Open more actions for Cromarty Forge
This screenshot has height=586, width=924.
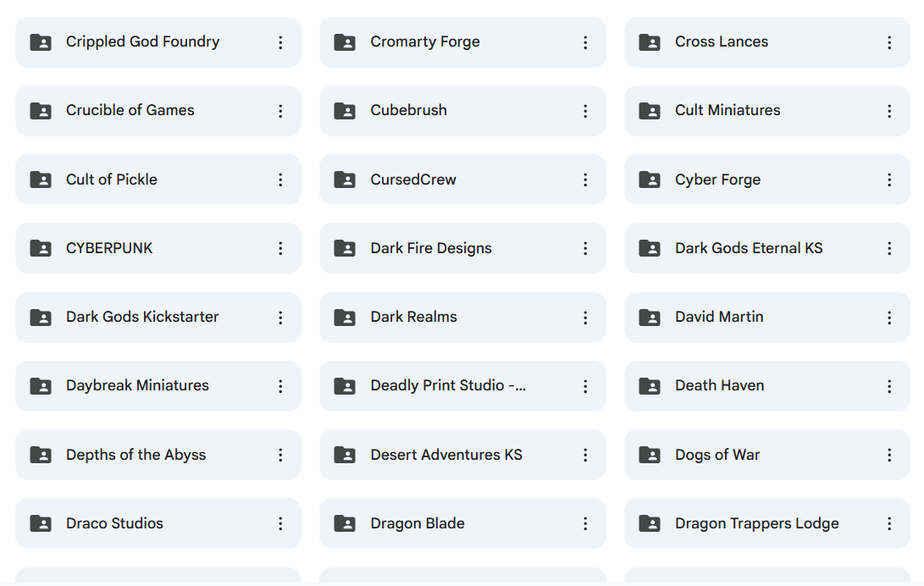585,42
